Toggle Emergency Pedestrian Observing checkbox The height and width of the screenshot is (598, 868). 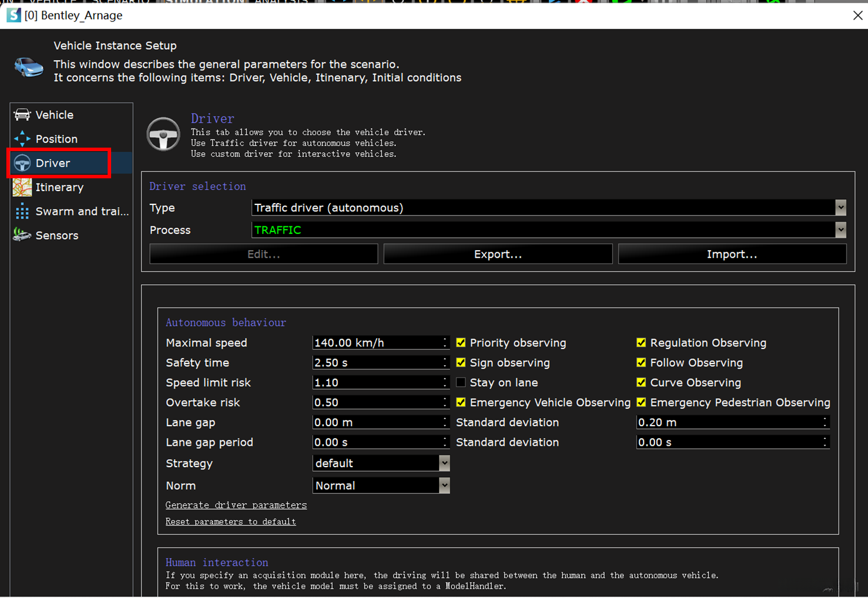coord(641,402)
